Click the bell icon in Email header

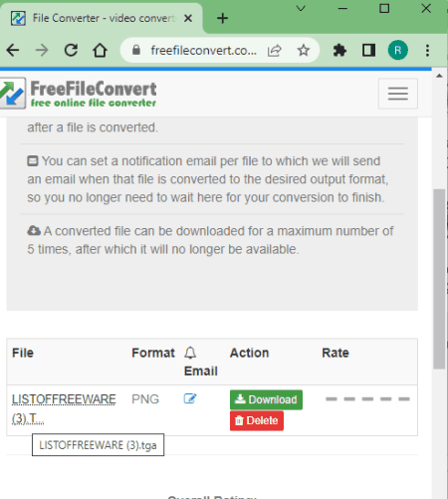[190, 353]
